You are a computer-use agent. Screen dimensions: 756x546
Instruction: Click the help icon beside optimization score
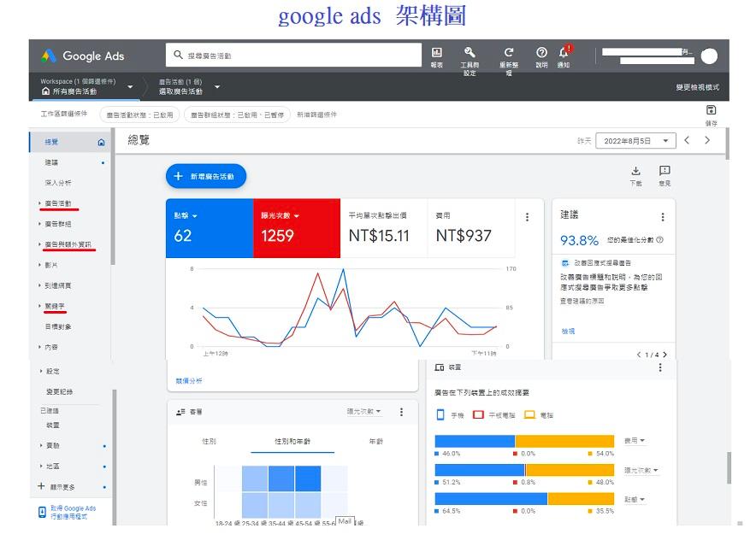[659, 239]
